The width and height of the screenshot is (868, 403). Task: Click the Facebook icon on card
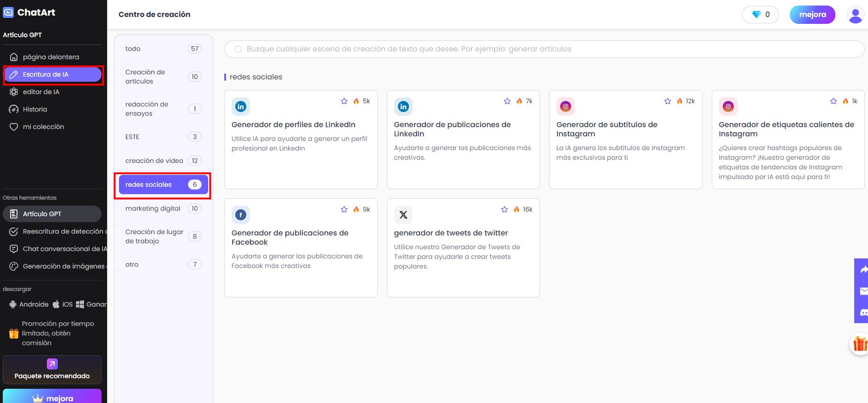pos(241,215)
